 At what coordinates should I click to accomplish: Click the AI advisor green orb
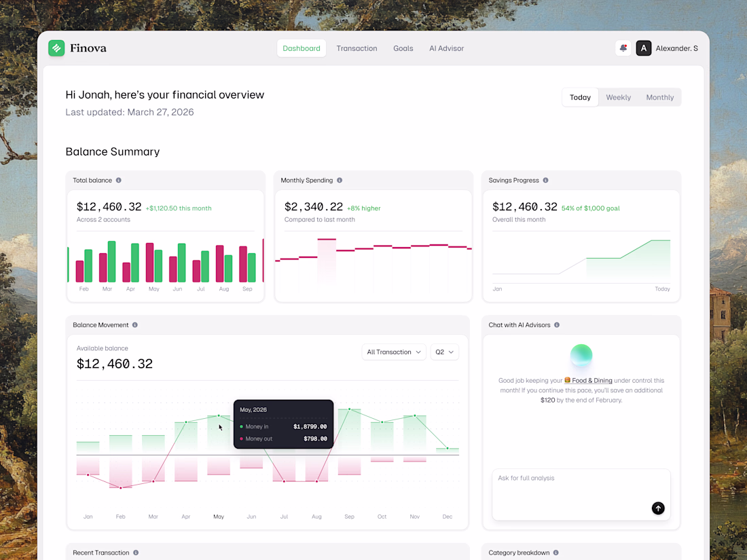581,355
